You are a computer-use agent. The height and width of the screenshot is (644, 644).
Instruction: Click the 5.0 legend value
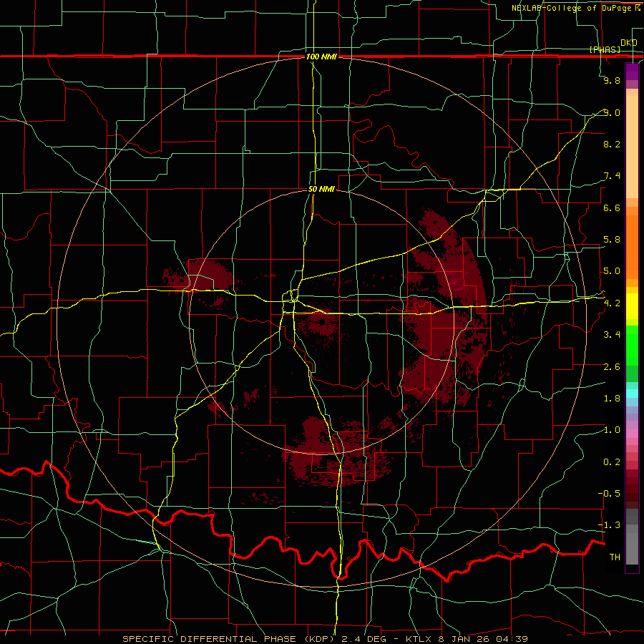pos(612,271)
